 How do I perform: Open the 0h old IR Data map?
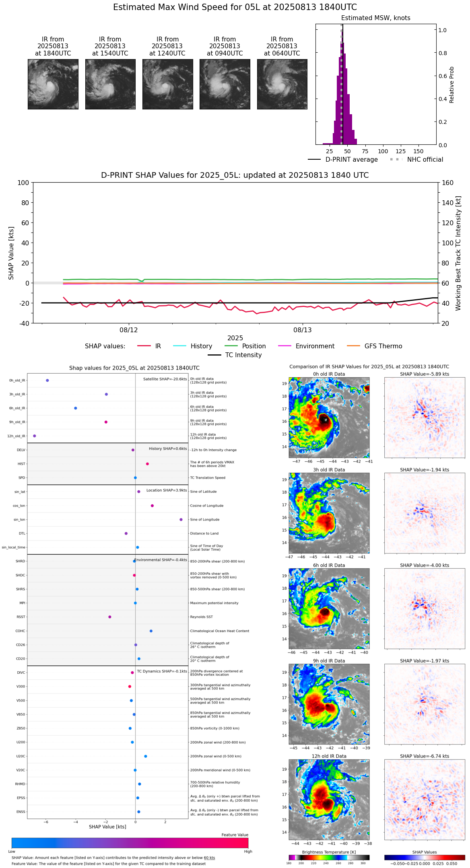point(329,417)
